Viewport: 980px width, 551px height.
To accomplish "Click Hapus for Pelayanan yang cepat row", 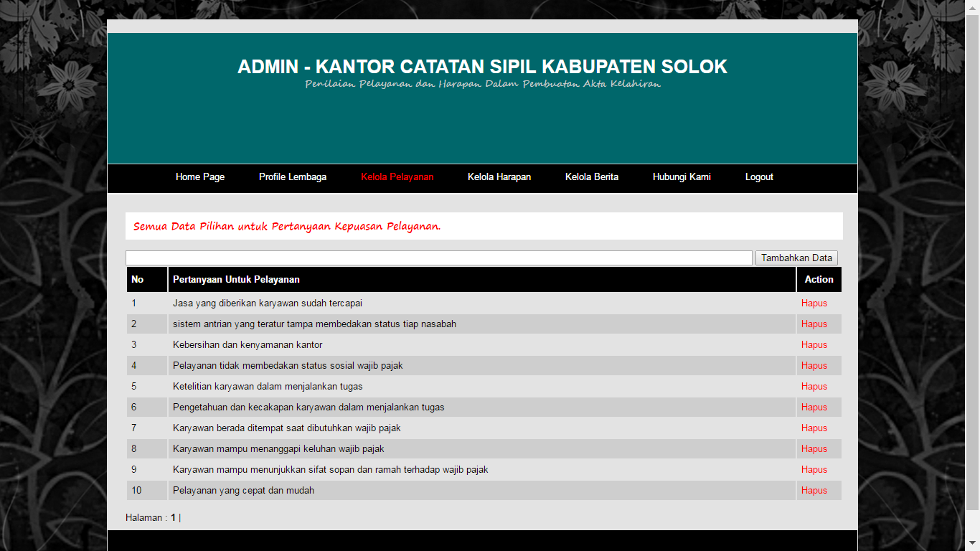I will (x=814, y=491).
